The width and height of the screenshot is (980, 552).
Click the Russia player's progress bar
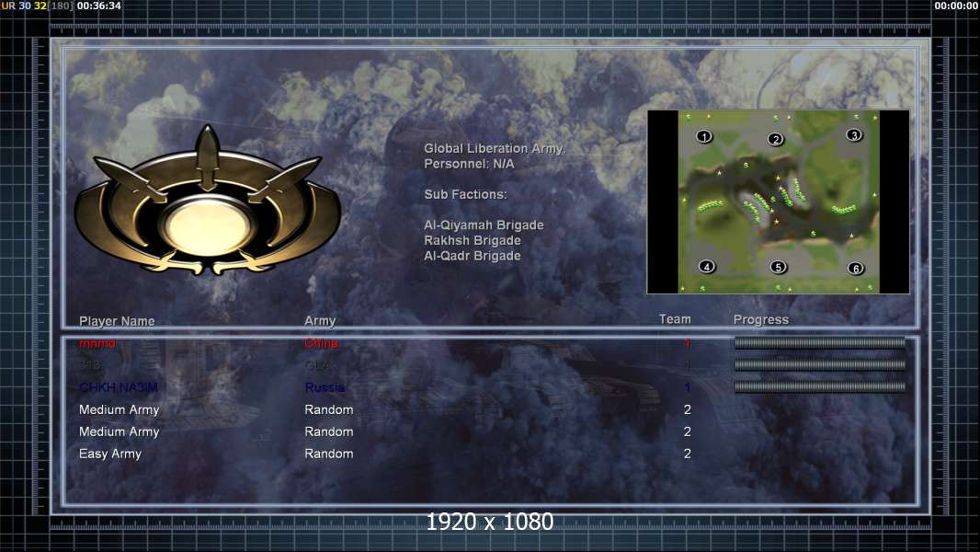tap(819, 387)
